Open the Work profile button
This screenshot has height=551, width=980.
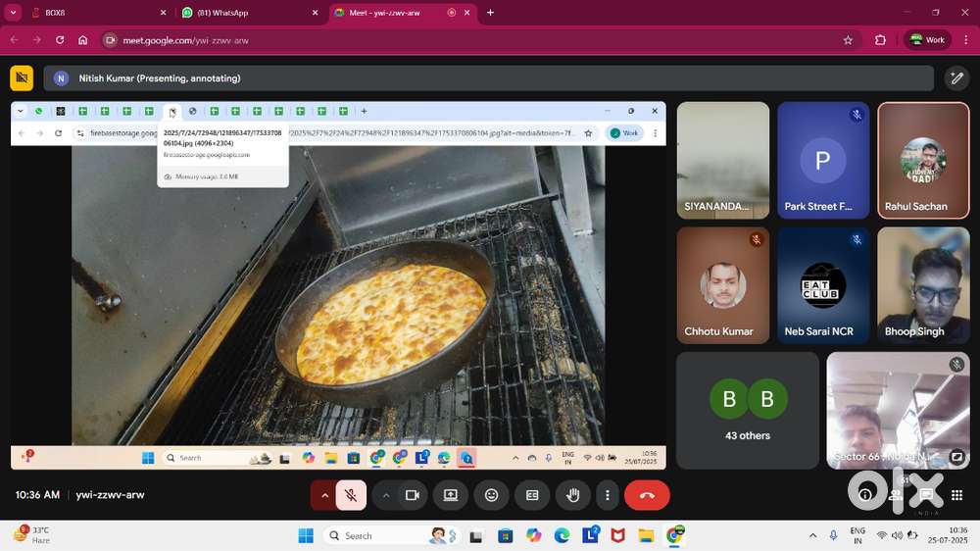coord(927,40)
